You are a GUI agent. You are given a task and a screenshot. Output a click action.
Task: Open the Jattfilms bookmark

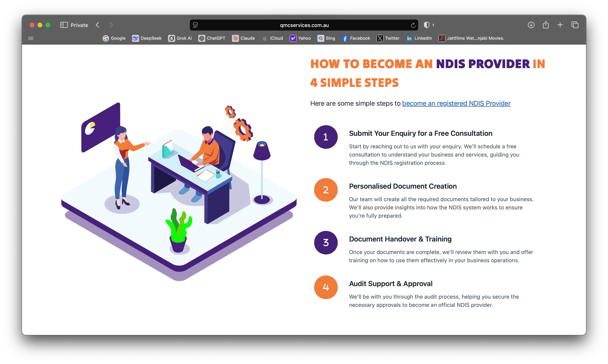(x=471, y=38)
